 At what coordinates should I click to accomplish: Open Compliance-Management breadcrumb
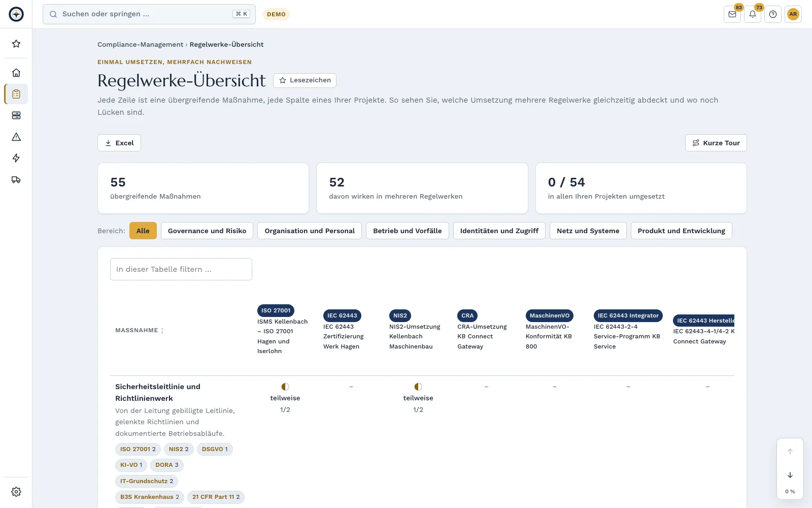coord(141,45)
